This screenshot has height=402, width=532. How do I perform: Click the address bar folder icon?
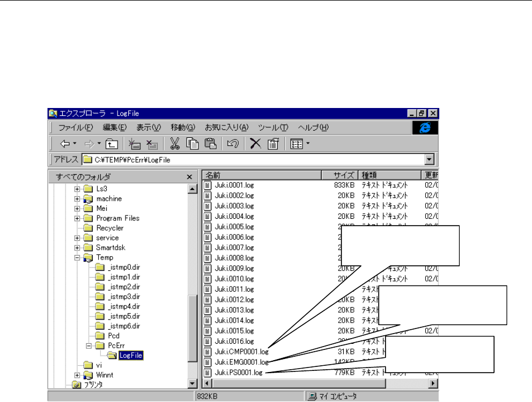(x=88, y=159)
